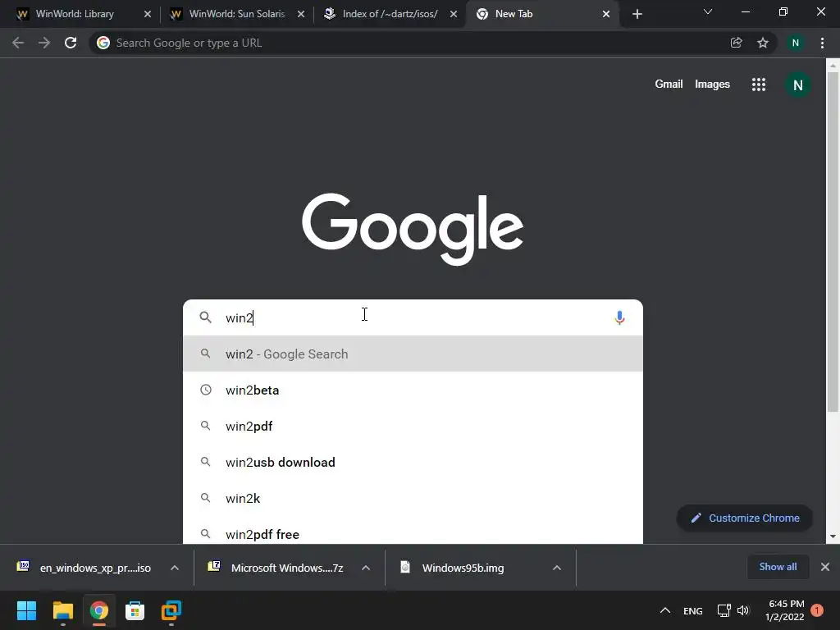Image resolution: width=840 pixels, height=630 pixels.
Task: Open network status tray icon
Action: [724, 610]
